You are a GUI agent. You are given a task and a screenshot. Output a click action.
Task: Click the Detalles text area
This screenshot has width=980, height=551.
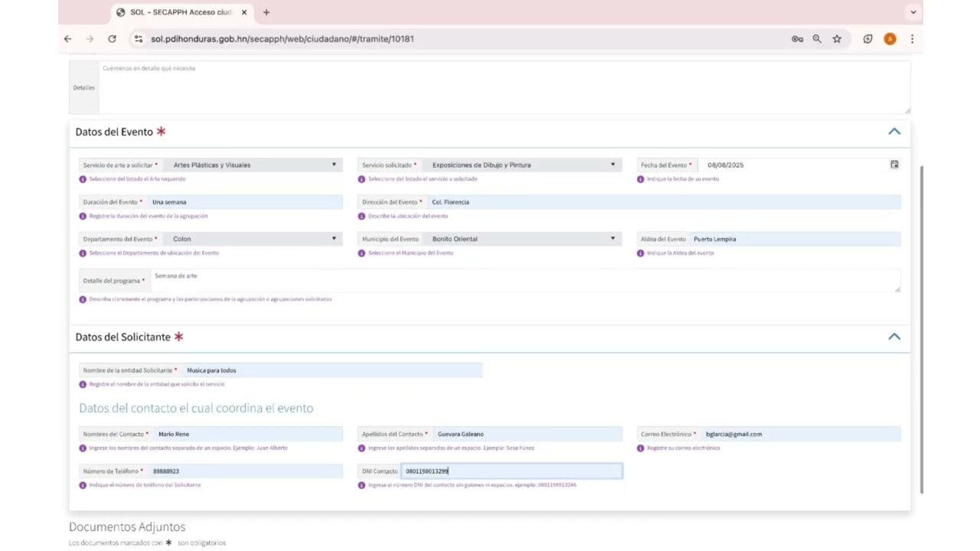(x=505, y=88)
